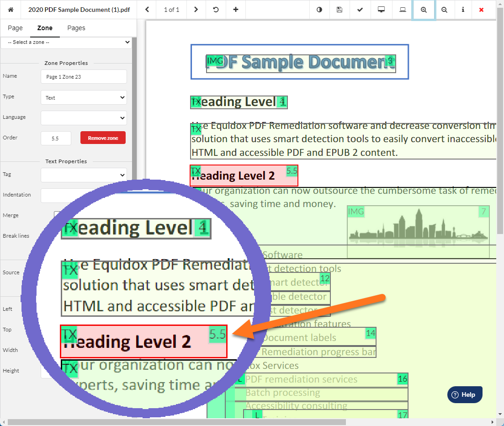
Task: Open the Language dropdown
Action: tap(84, 118)
